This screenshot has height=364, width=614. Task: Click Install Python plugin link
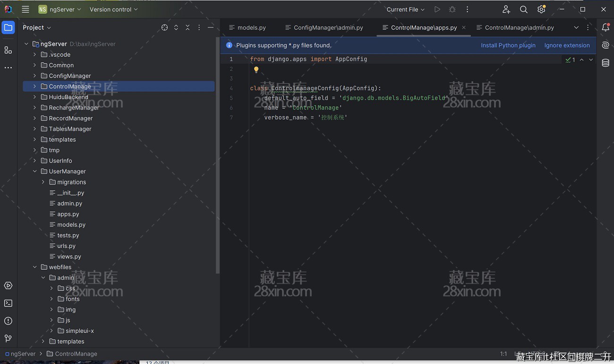508,45
